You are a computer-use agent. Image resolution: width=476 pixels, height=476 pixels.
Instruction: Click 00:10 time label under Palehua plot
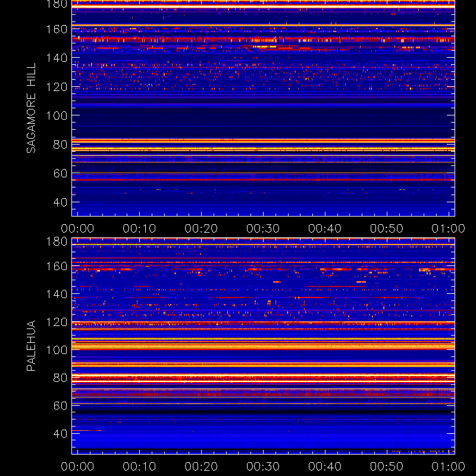pyautogui.click(x=139, y=466)
